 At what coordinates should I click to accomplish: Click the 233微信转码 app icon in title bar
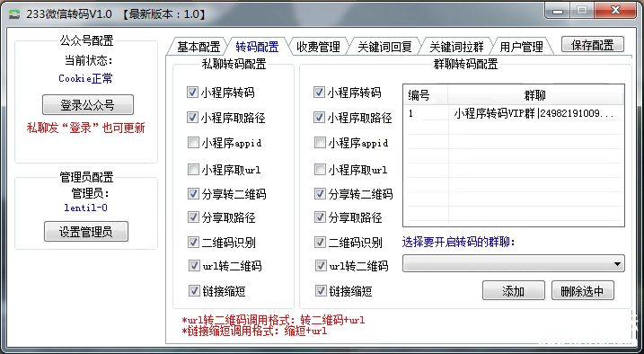tap(14, 14)
